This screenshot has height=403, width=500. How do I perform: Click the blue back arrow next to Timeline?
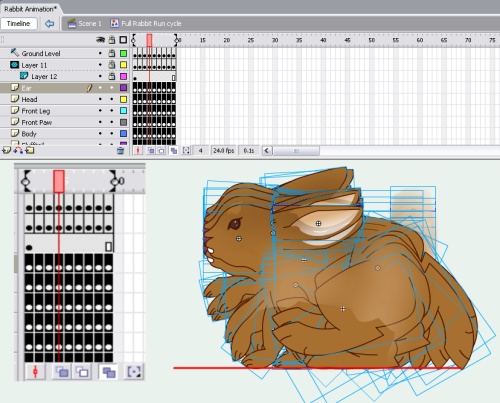coord(50,24)
